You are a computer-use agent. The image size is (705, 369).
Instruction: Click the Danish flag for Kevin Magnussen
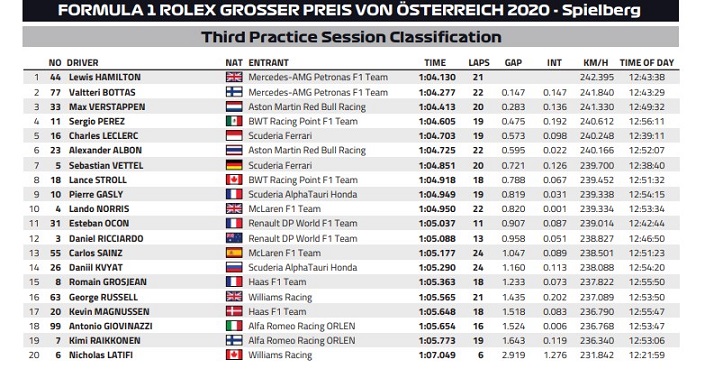click(x=234, y=311)
